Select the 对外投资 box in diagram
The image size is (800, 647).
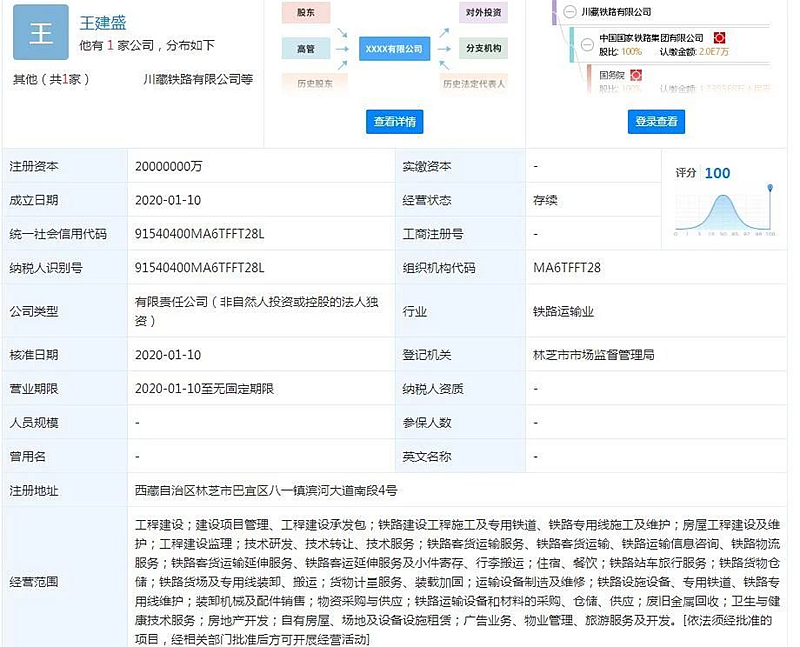(x=484, y=13)
